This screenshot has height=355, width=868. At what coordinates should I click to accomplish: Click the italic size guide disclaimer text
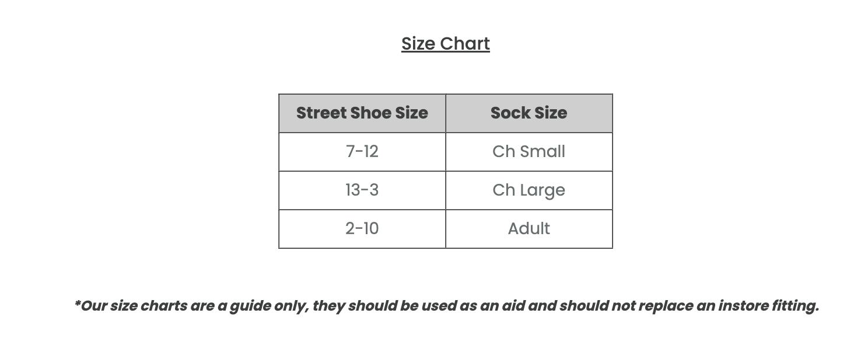pyautogui.click(x=446, y=306)
